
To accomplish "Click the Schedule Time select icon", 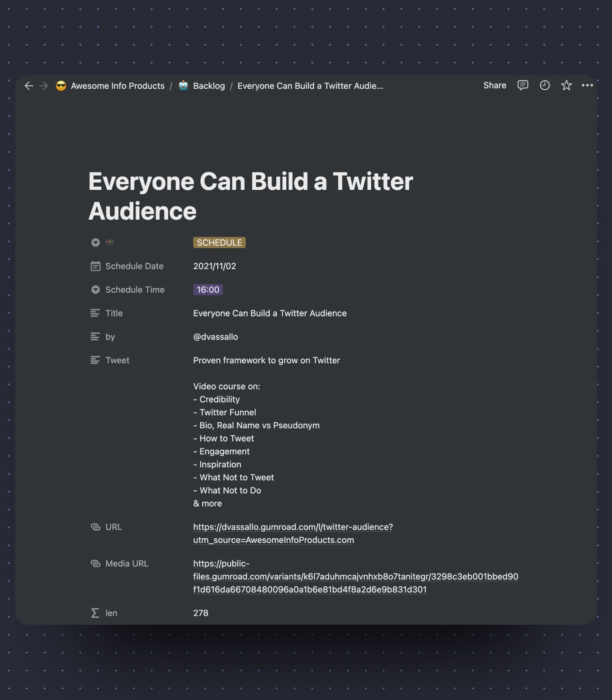I will pos(95,290).
